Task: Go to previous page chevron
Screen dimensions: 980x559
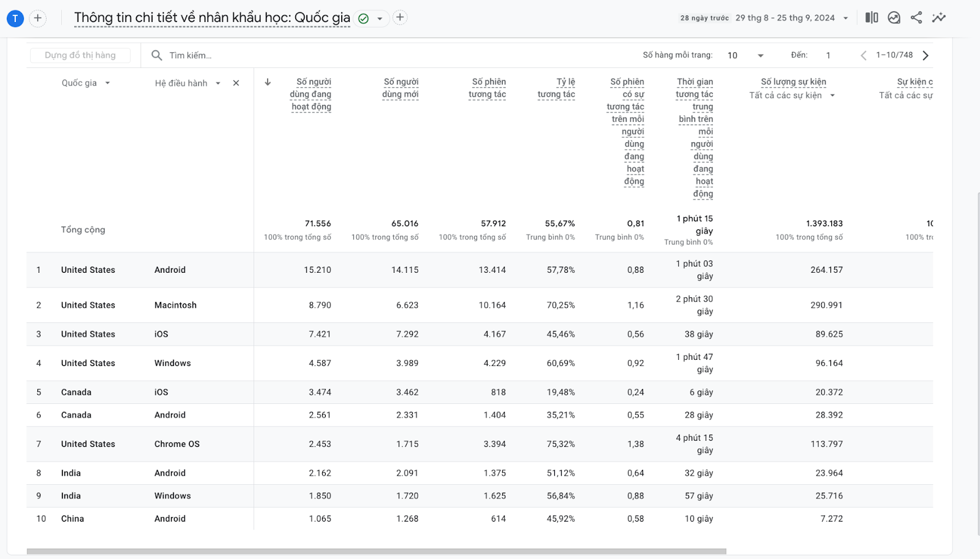Action: point(864,55)
